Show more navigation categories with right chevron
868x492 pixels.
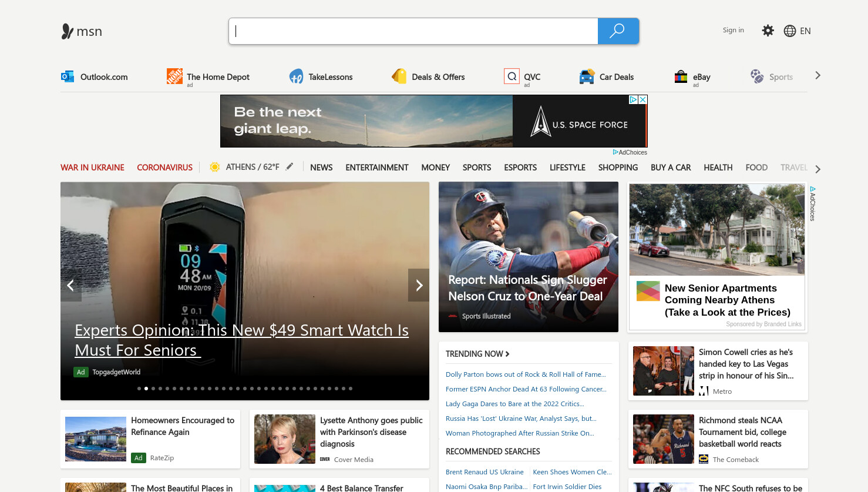click(817, 169)
